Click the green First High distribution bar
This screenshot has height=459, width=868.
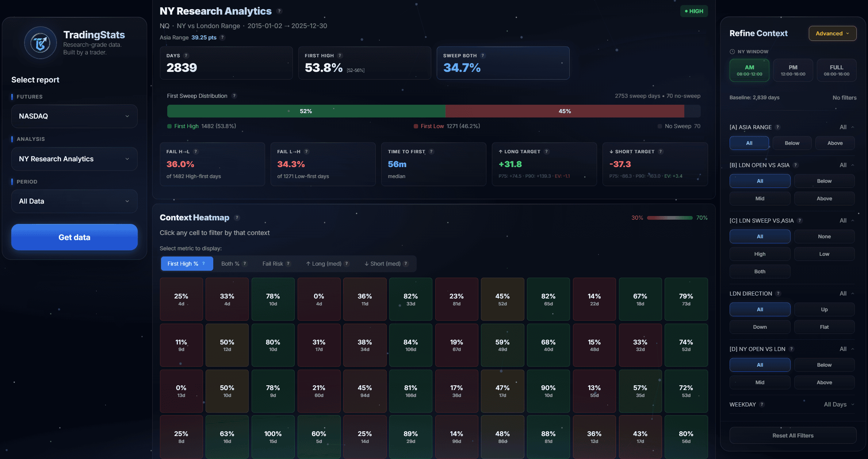pyautogui.click(x=306, y=111)
